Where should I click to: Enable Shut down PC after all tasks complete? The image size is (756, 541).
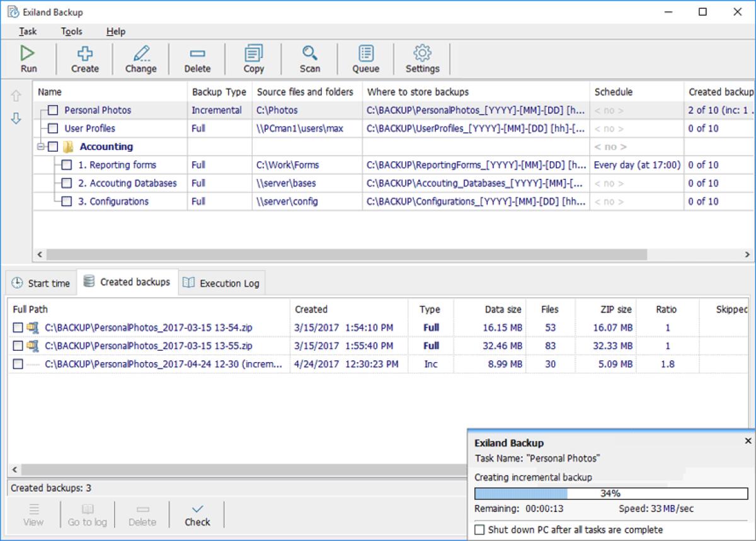click(x=480, y=530)
